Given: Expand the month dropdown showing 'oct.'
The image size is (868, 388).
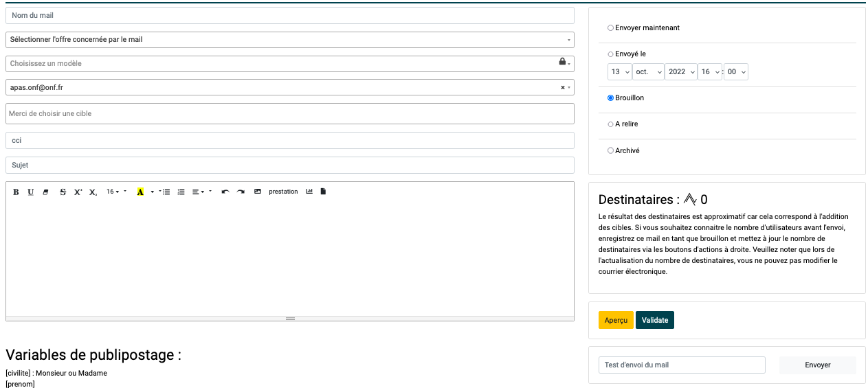Looking at the screenshot, I should click(648, 71).
